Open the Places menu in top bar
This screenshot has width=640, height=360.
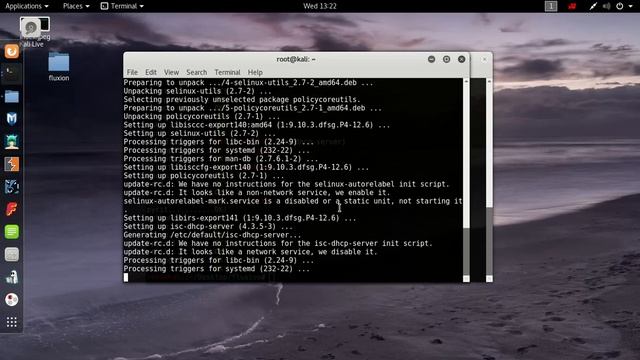[76, 6]
